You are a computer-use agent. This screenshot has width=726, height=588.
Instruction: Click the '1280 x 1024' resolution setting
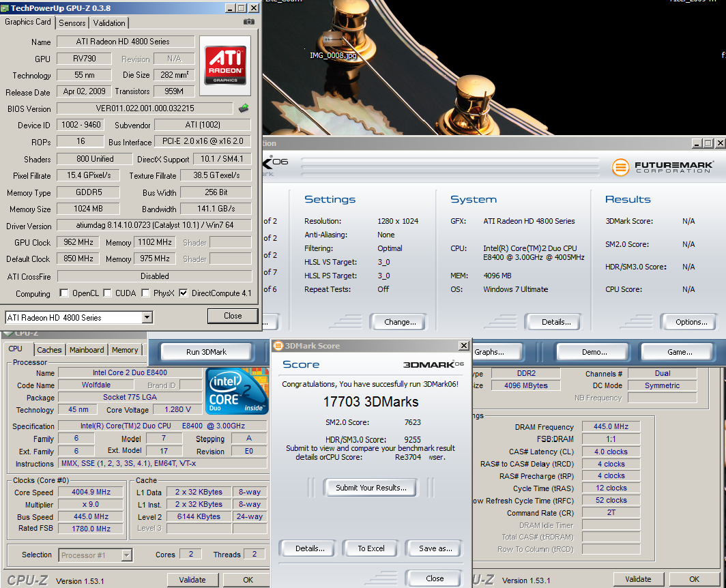398,221
